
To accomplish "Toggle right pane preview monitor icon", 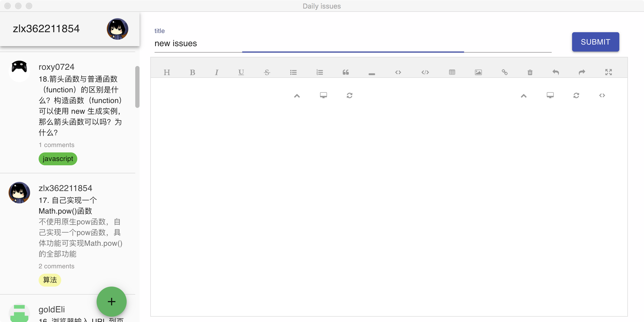I will [x=550, y=95].
